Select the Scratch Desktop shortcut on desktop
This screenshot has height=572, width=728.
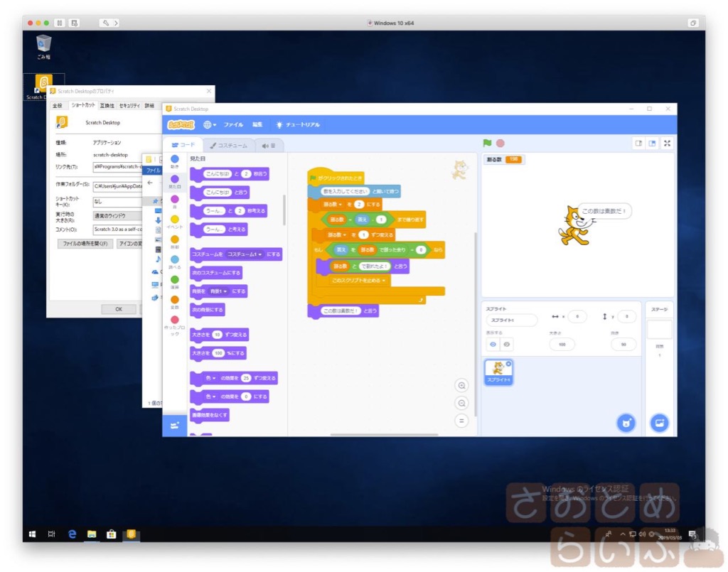(43, 87)
